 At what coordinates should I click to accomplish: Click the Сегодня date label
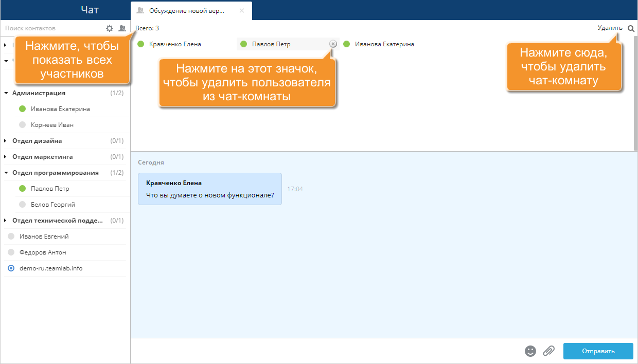tap(151, 162)
